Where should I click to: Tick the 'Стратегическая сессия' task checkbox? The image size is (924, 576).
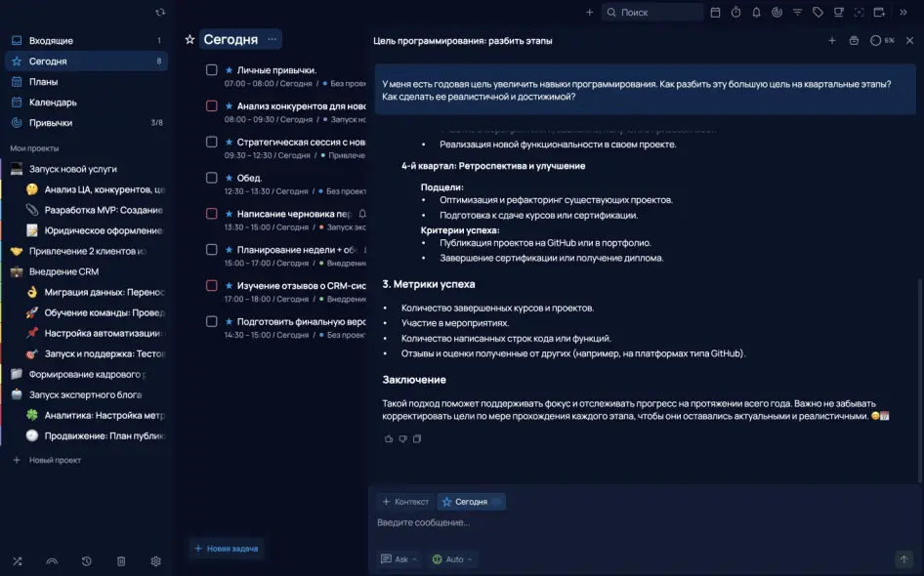[x=212, y=142]
